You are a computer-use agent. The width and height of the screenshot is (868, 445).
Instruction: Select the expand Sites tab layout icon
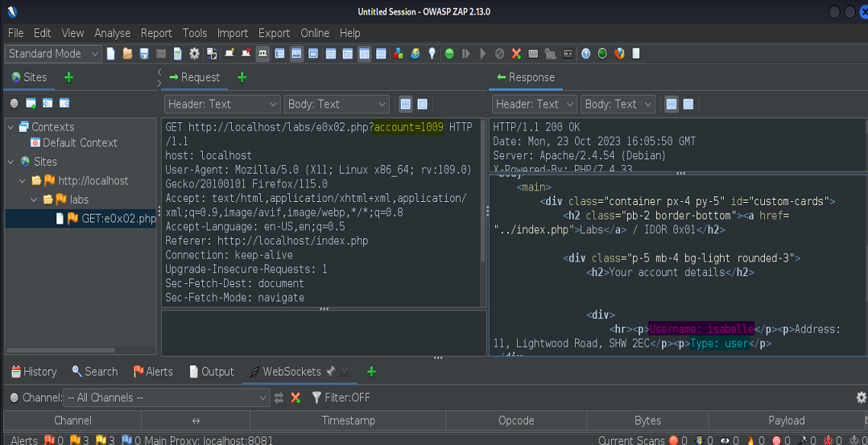coord(279,54)
